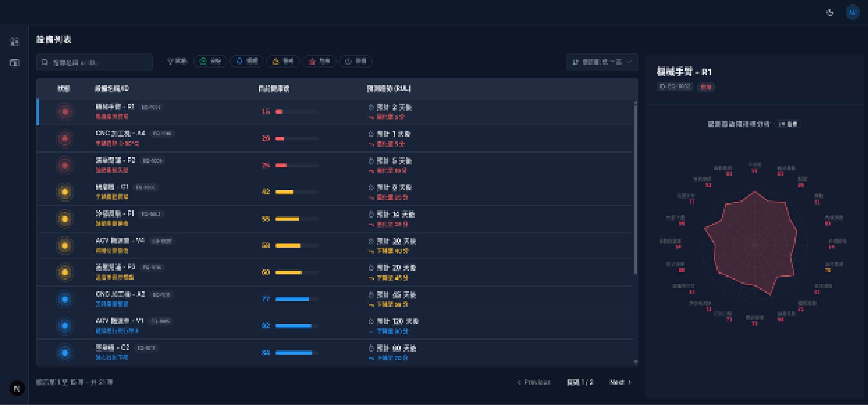Viewport: 868px width, 405px height.
Task: Click the equipment search input field
Action: point(95,62)
